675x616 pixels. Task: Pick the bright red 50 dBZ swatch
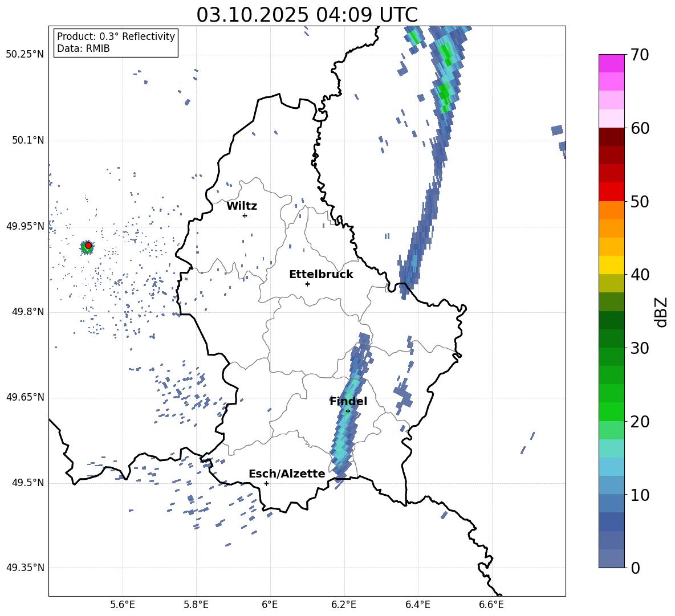coord(611,192)
